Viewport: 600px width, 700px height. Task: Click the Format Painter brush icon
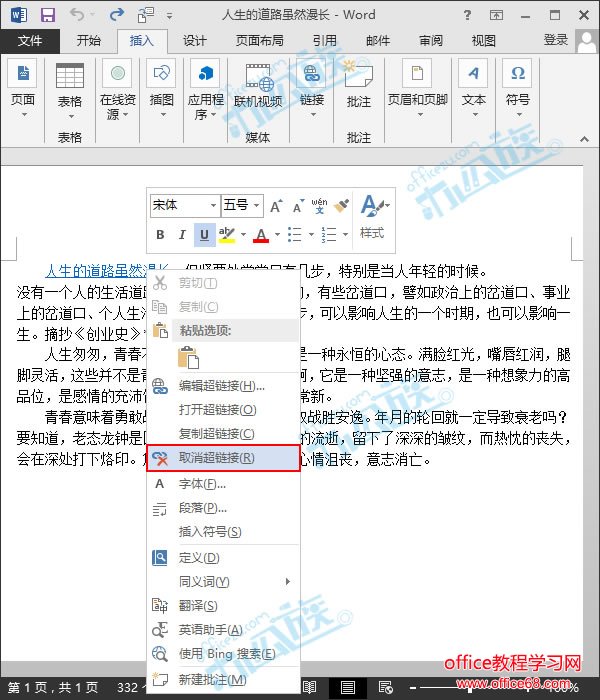(341, 206)
